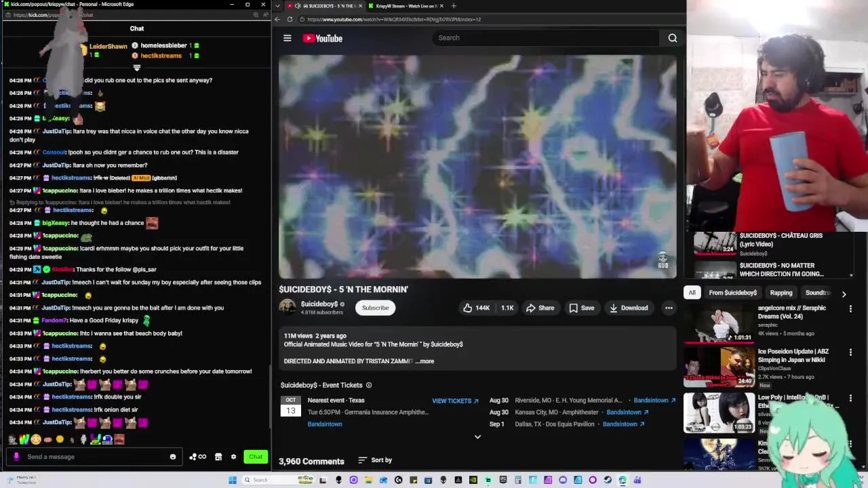This screenshot has width=868, height=488.
Task: Open the Event Tickets info icon
Action: (369, 385)
